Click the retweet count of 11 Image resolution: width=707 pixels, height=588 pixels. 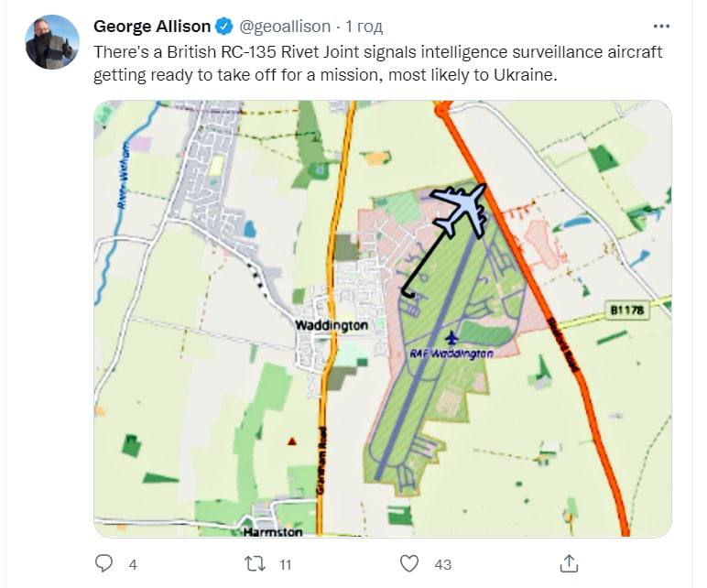tap(285, 565)
